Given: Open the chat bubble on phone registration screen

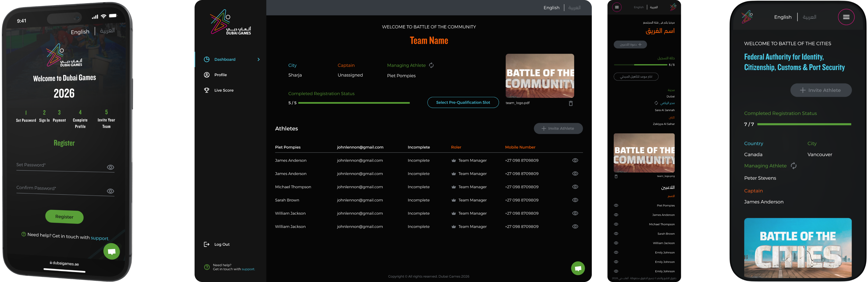Looking at the screenshot, I should 111,251.
